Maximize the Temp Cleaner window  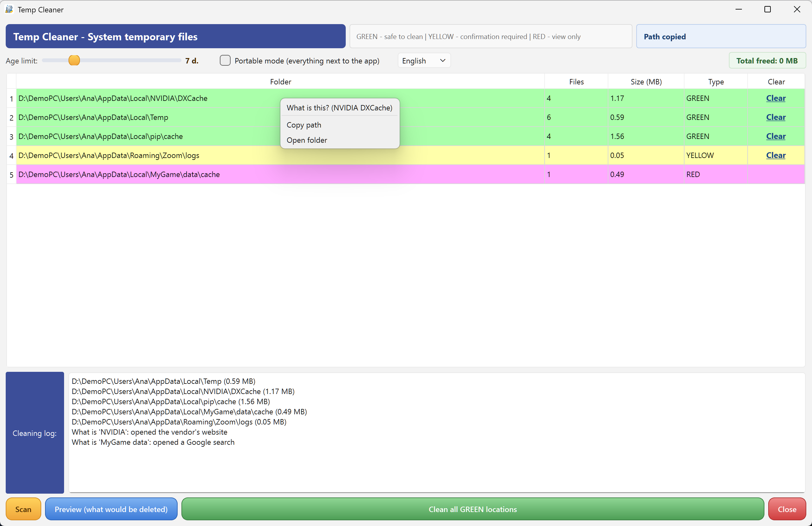[x=768, y=9]
